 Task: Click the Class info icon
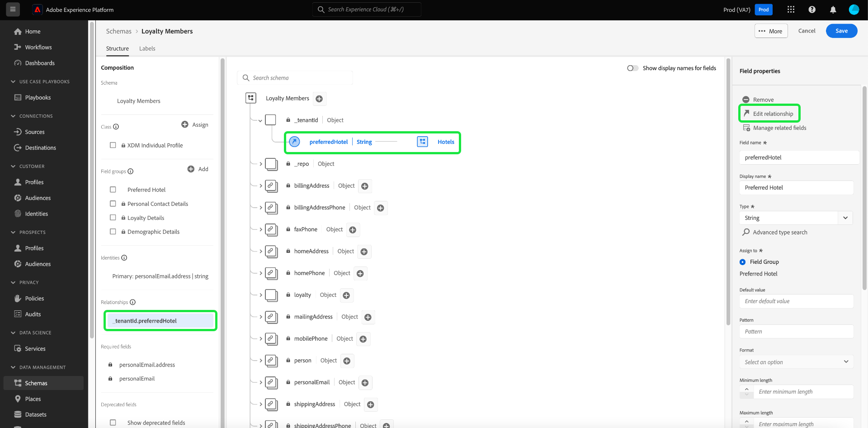coord(116,127)
